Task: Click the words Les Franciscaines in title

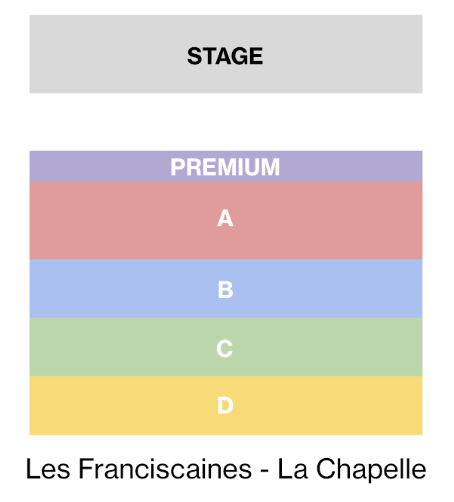Action: point(138,469)
